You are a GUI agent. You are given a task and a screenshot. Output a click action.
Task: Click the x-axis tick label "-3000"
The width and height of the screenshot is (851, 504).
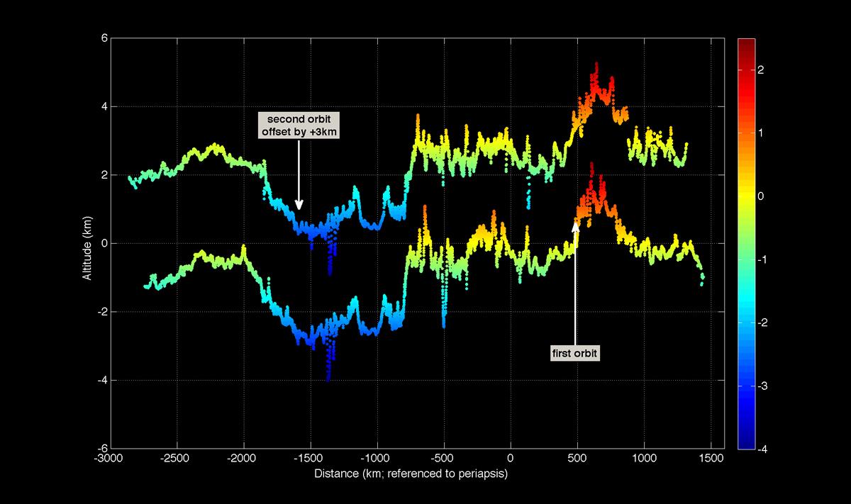(109, 457)
